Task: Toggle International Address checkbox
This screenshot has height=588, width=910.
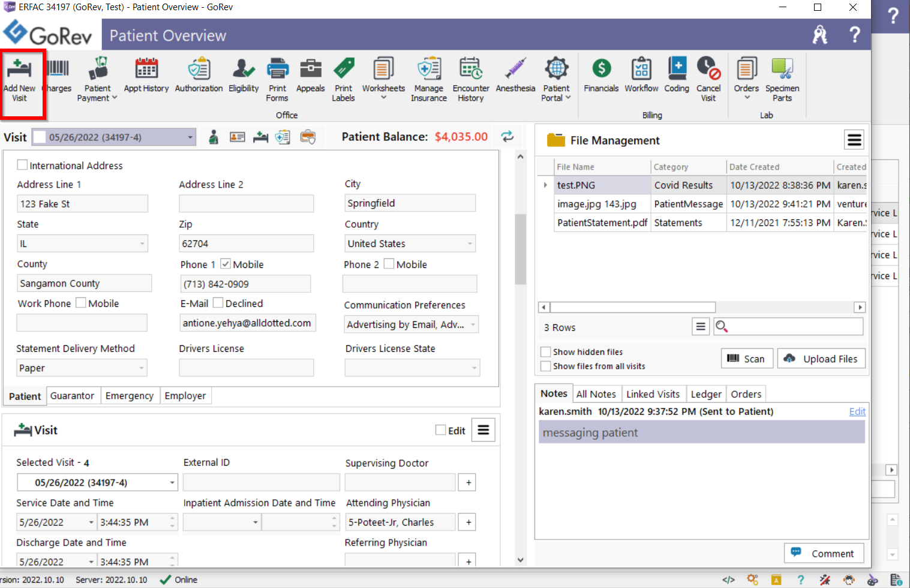Action: pos(22,165)
